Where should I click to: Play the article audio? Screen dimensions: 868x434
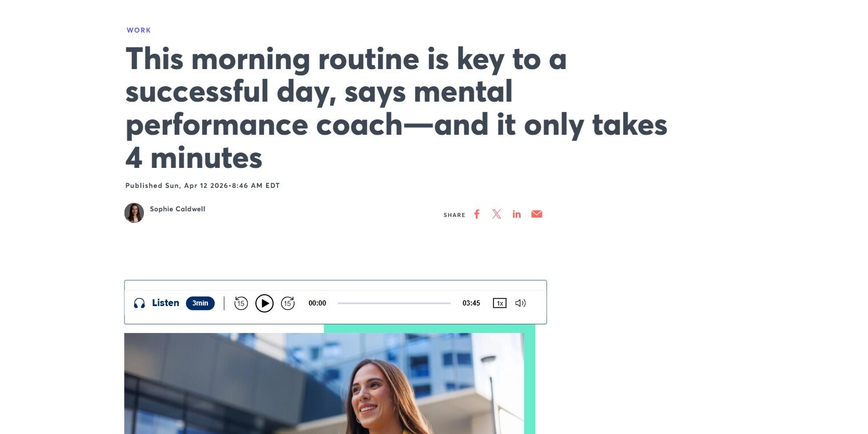(264, 303)
